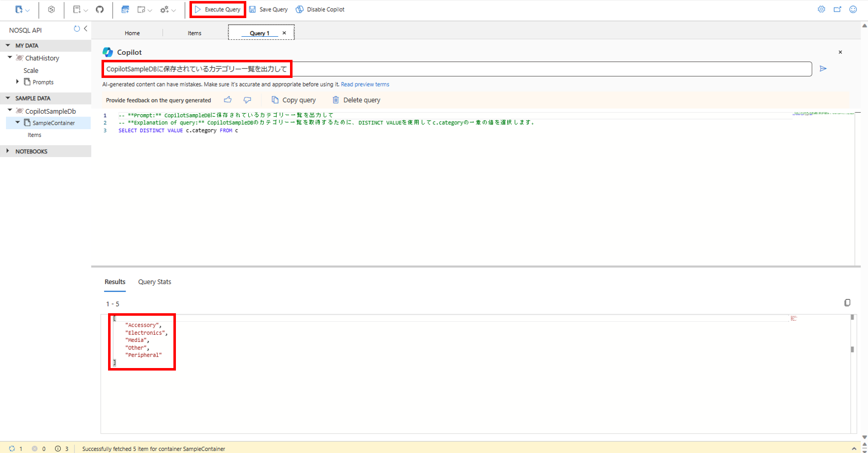Click the SELECT DISTINCT VALUE query line
This screenshot has height=453, width=868.
coord(178,131)
